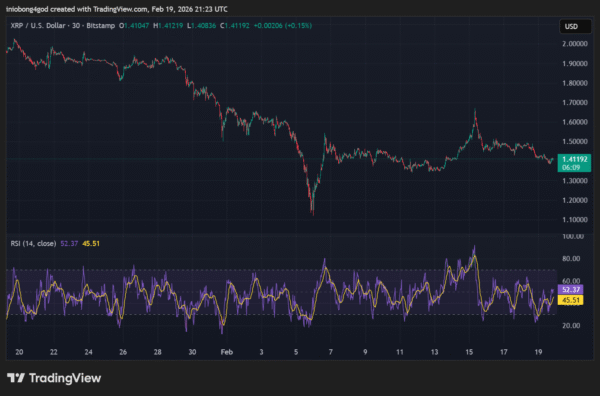Click the date 9 on time axis
600x396 pixels.
tap(365, 352)
